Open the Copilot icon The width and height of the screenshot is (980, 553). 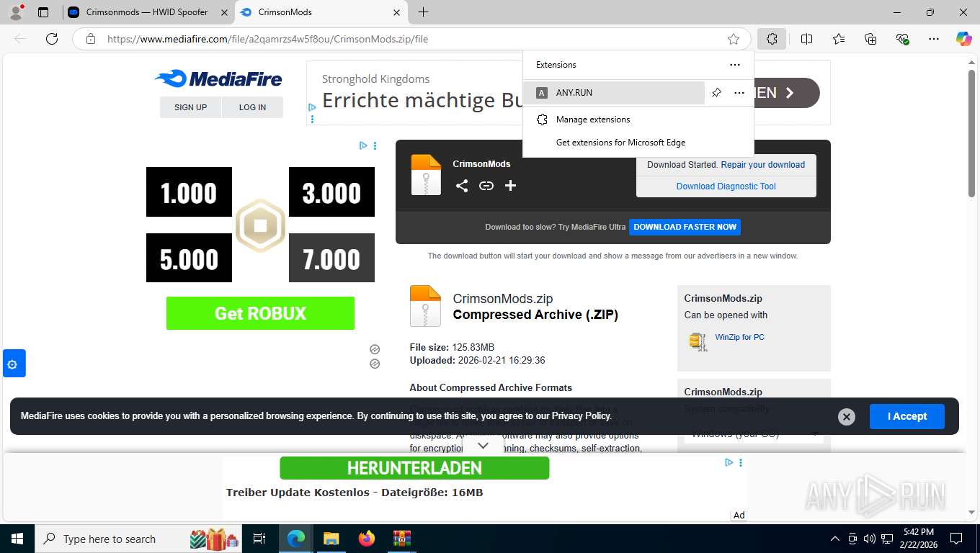(963, 39)
